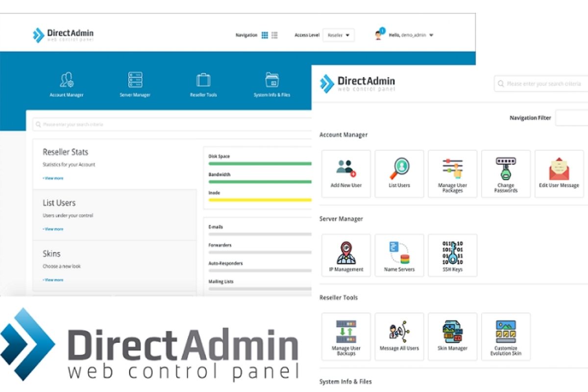Open the Navigation Filter box

571,118
